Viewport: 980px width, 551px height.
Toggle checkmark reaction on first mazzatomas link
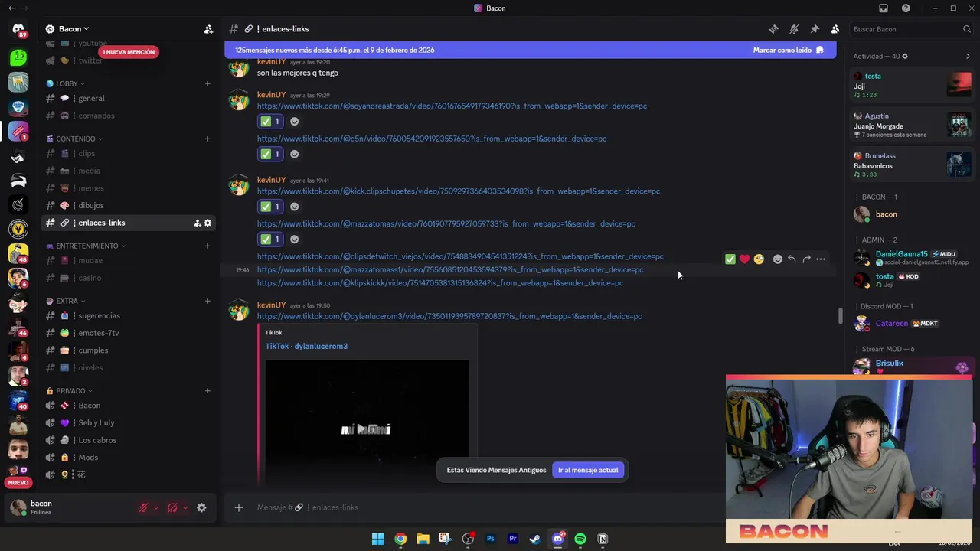click(270, 239)
